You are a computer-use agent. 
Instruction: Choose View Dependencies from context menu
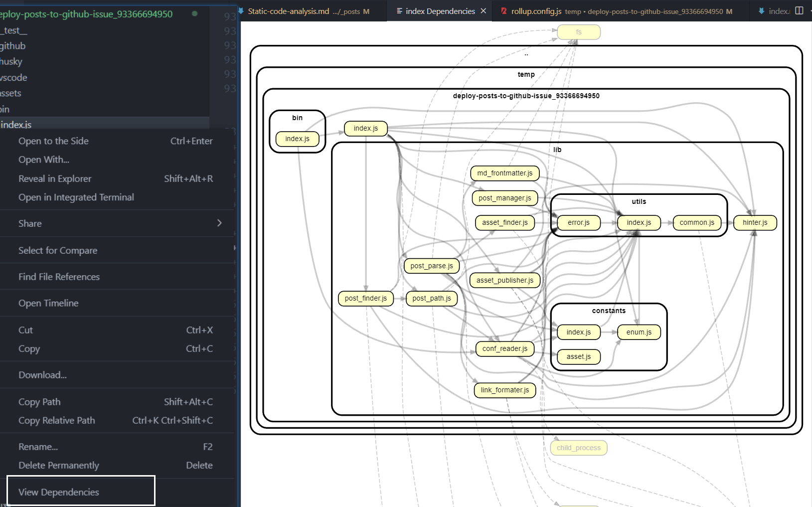[x=59, y=492]
